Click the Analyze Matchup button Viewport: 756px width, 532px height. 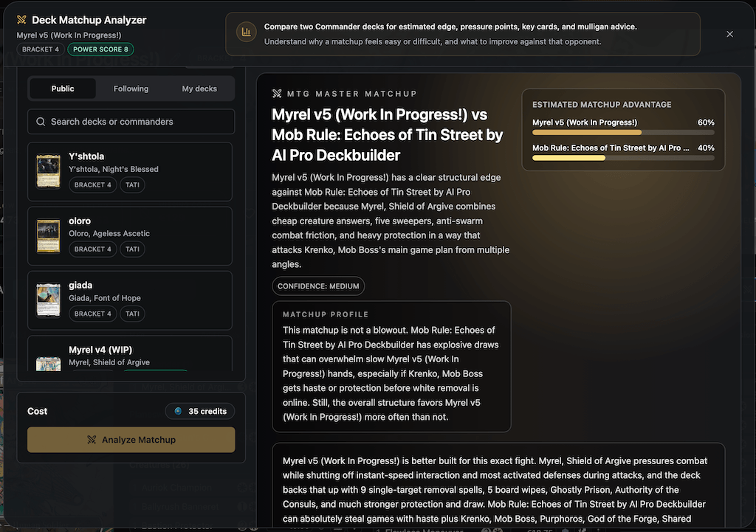pyautogui.click(x=131, y=440)
